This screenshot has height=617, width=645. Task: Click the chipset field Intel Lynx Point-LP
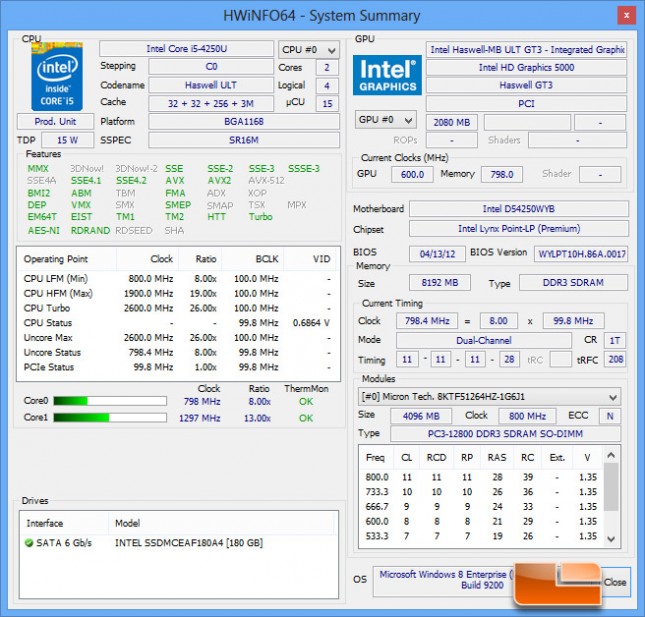tap(519, 229)
